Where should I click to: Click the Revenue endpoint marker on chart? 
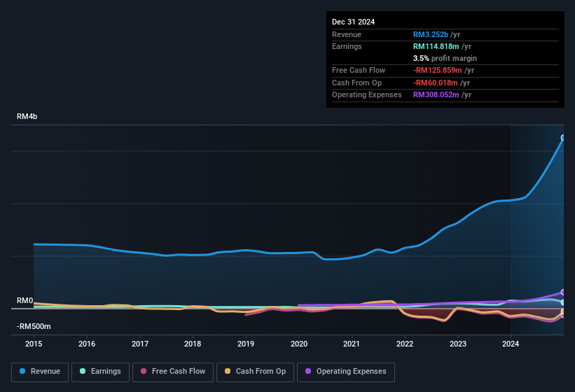click(563, 138)
